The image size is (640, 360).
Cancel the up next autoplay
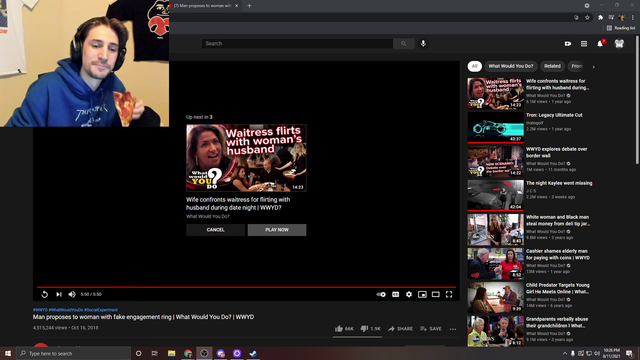pos(216,230)
